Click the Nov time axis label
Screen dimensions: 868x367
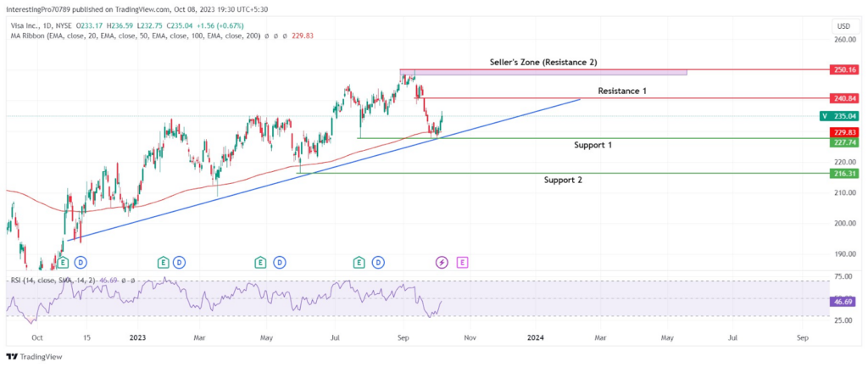470,337
